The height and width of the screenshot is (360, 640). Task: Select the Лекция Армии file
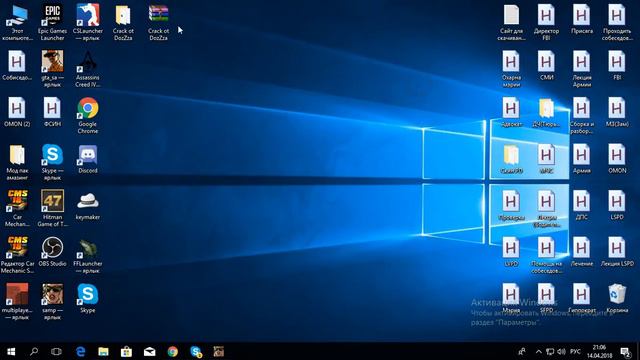581,69
